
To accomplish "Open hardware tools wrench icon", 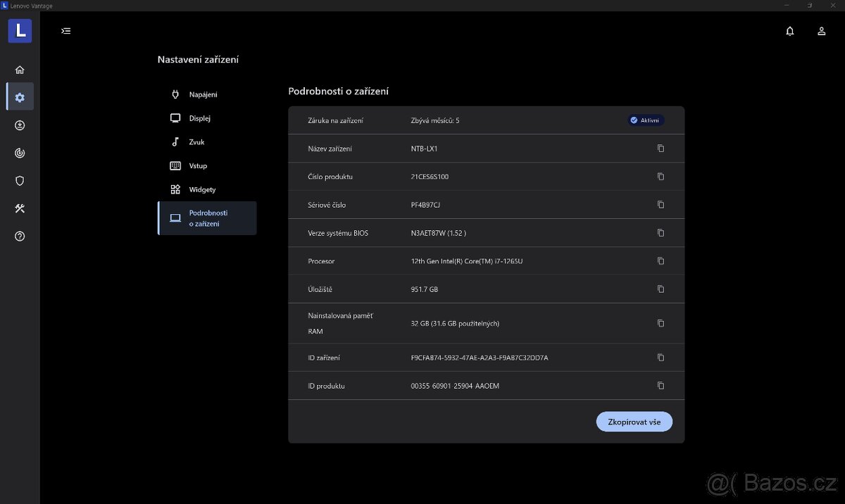I will click(20, 208).
